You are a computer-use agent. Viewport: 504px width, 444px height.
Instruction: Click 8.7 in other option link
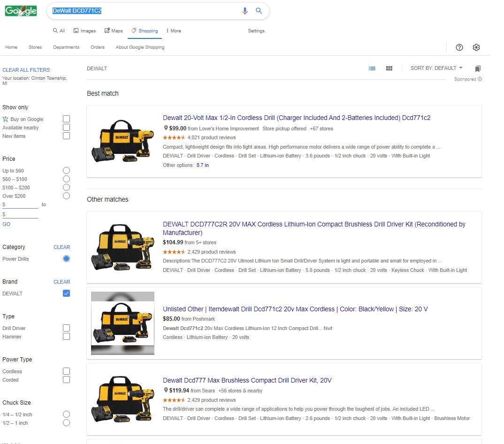tap(203, 165)
